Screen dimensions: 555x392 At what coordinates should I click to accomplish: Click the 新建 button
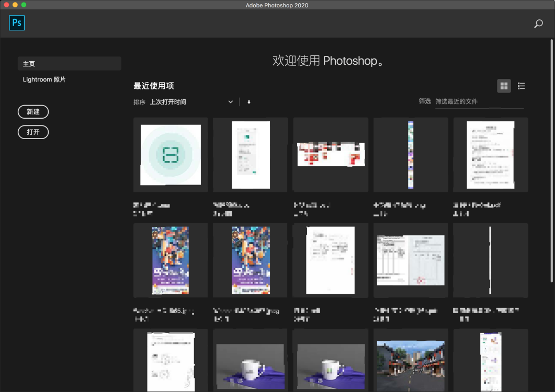[33, 111]
